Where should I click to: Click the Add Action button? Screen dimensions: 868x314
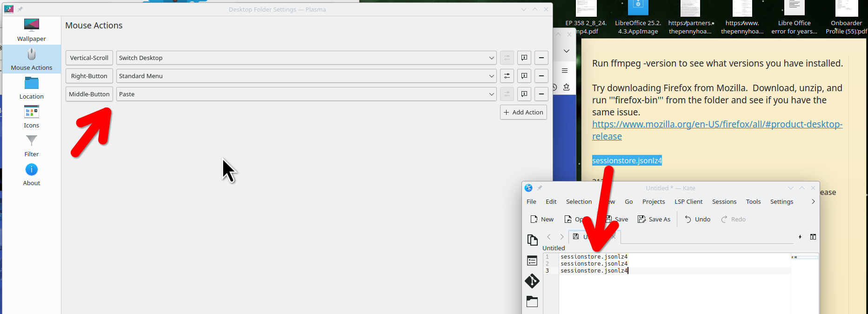(x=523, y=112)
